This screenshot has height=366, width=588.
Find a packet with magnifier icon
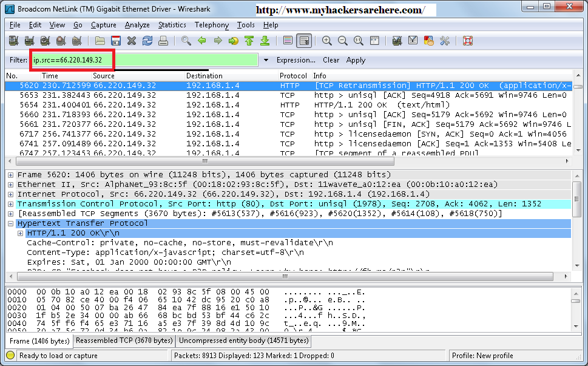[x=186, y=41]
